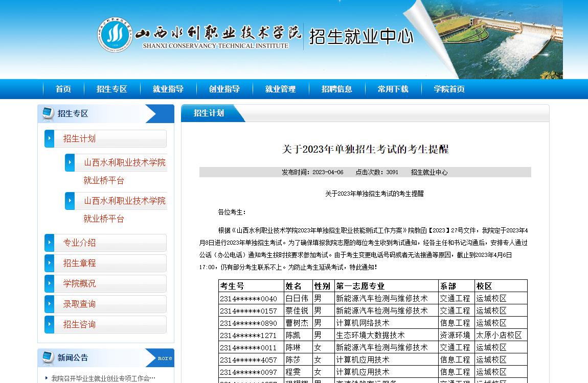Viewport: 588px width, 383px height.
Task: Select 创业指导 in the navigation bar
Action: point(224,89)
